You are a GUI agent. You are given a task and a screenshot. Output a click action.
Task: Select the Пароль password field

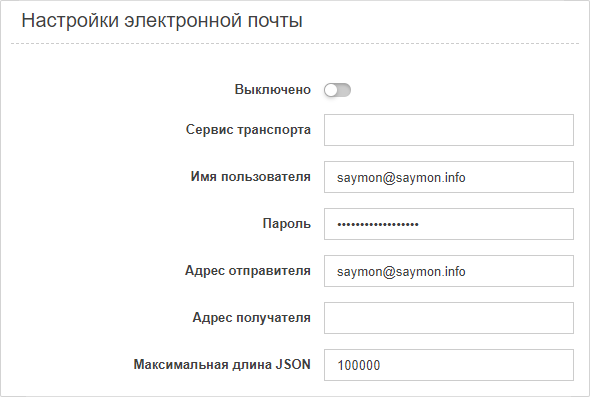(449, 224)
